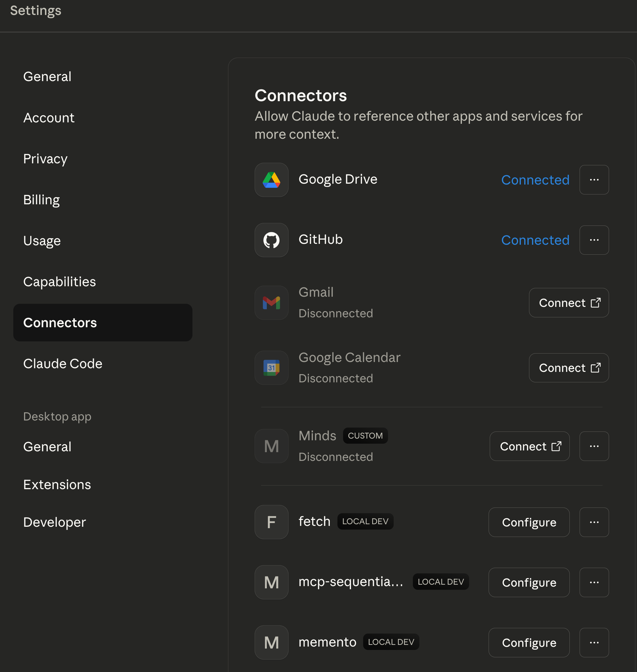The height and width of the screenshot is (672, 637).
Task: Click the mcp-sequential connector M icon
Action: (271, 582)
